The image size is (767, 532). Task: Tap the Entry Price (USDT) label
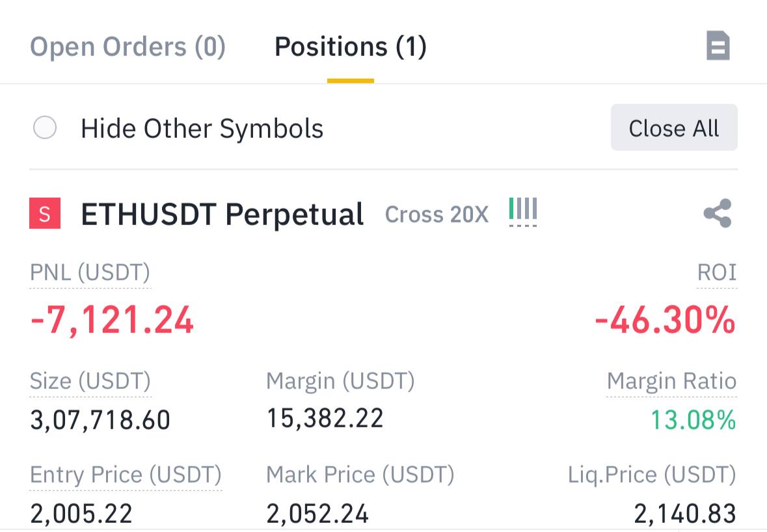point(126,475)
